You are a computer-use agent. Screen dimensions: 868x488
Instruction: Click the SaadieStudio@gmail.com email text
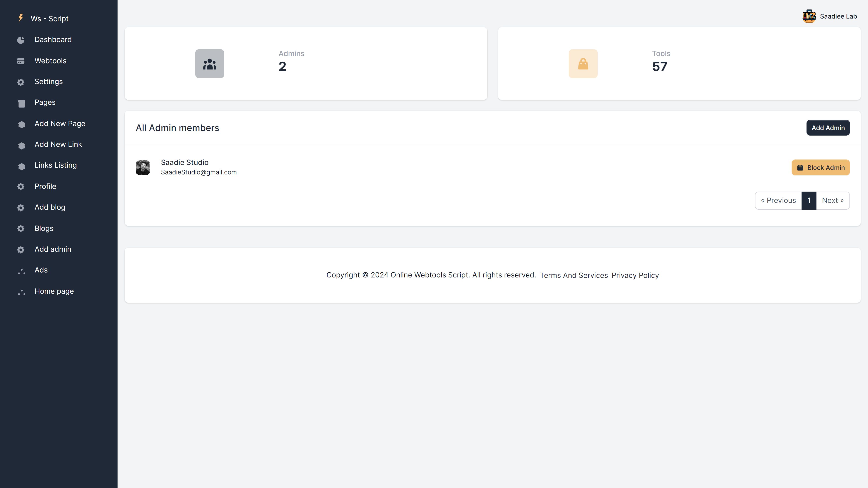click(199, 172)
